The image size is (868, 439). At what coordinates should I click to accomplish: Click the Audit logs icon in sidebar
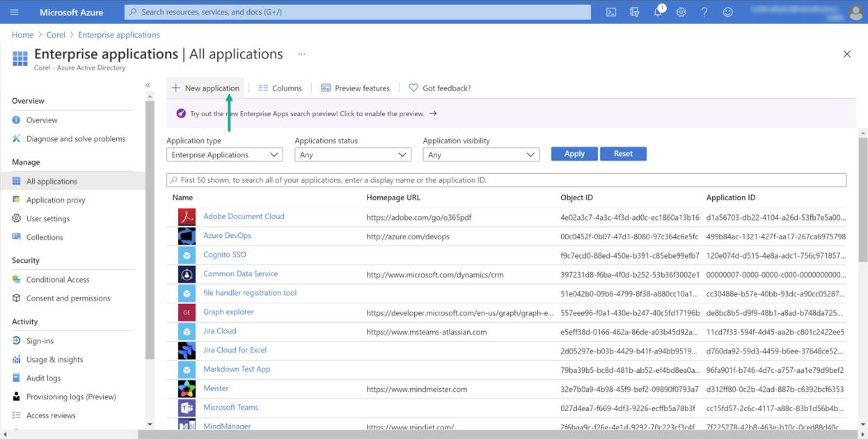[x=17, y=378]
